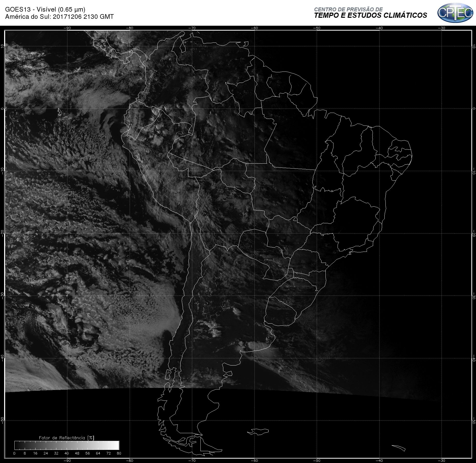476x463 pixels.
Task: Click the color bar tick label '80'
Action: click(119, 453)
